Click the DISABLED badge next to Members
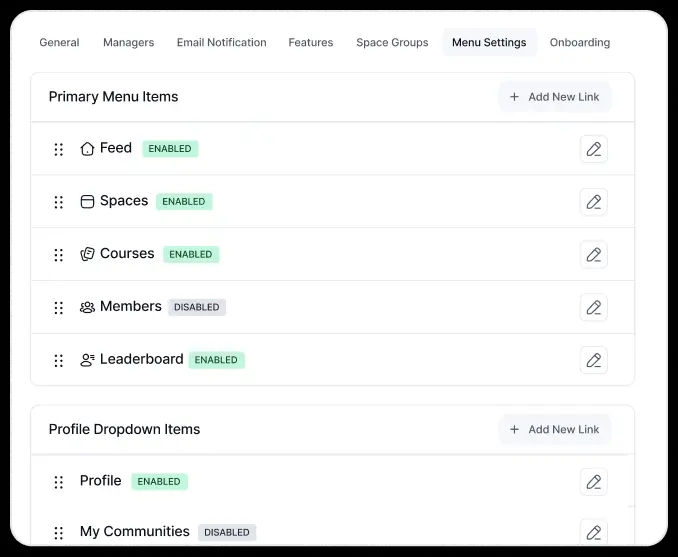Image resolution: width=678 pixels, height=557 pixels. (197, 307)
